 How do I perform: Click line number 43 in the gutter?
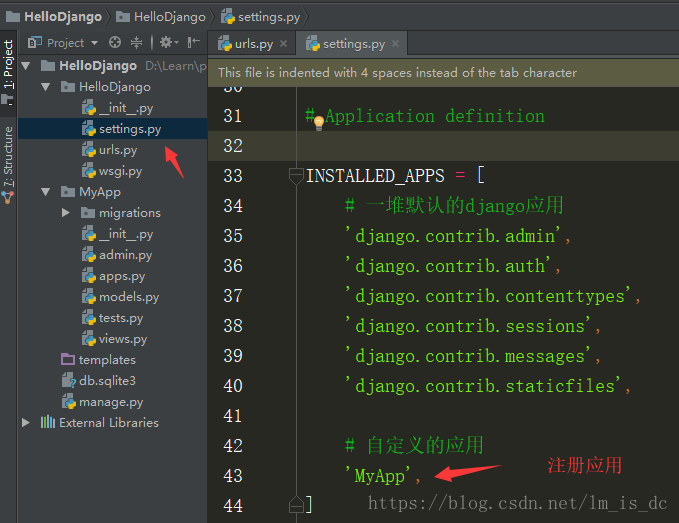(x=233, y=476)
